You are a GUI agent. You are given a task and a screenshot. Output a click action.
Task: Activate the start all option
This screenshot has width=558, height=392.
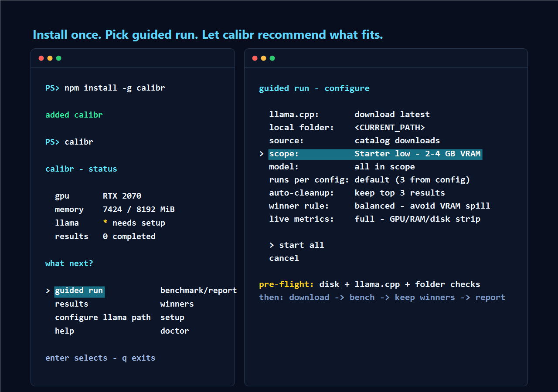(297, 245)
